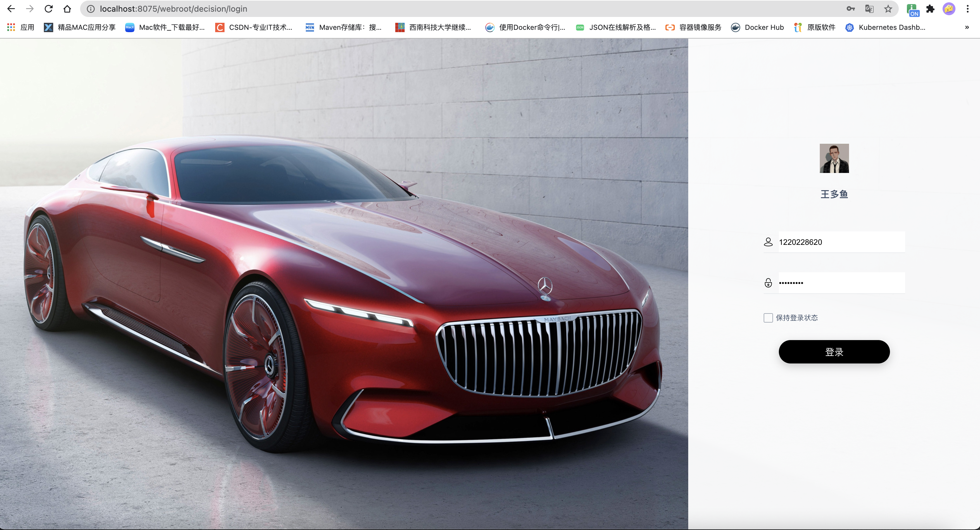Image resolution: width=980 pixels, height=530 pixels.
Task: Open Kubernetes Dashboard bookmark
Action: (x=885, y=27)
